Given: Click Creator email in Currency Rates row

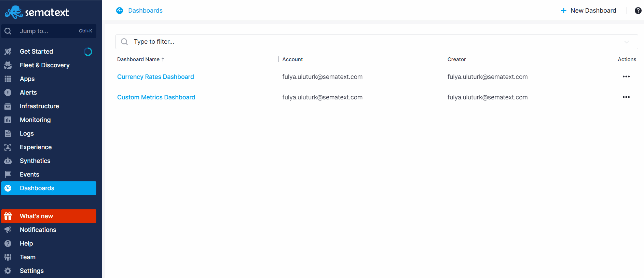Looking at the screenshot, I should pyautogui.click(x=488, y=77).
